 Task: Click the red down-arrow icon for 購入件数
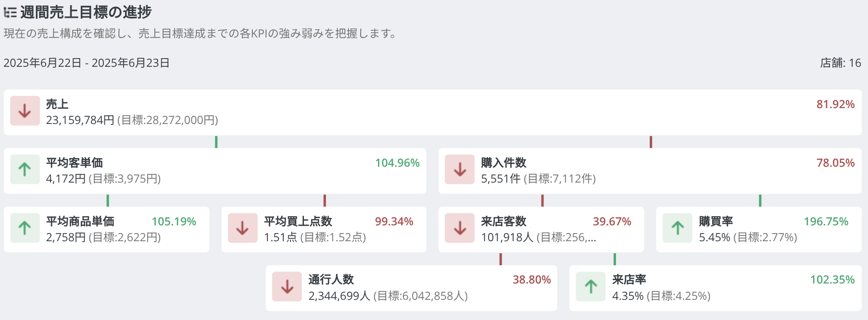(x=460, y=170)
